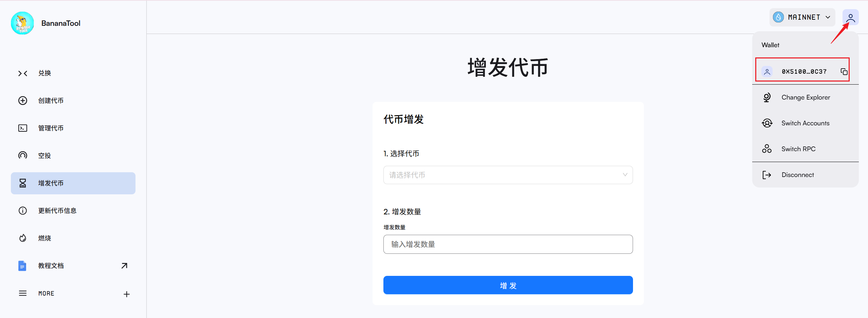Click the airdrop icon for 空投
This screenshot has height=318, width=868.
tap(23, 156)
